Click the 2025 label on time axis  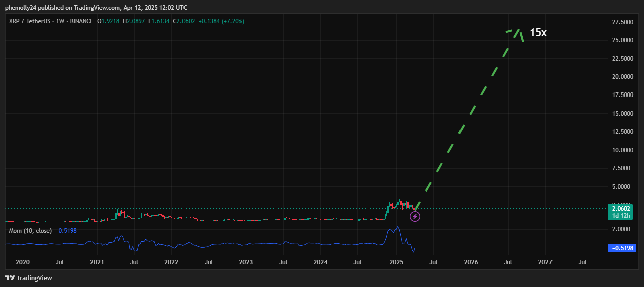396,262
